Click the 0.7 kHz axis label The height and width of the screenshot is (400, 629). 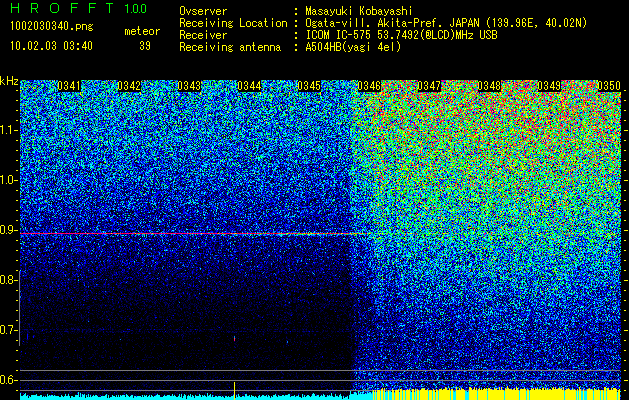(8, 330)
